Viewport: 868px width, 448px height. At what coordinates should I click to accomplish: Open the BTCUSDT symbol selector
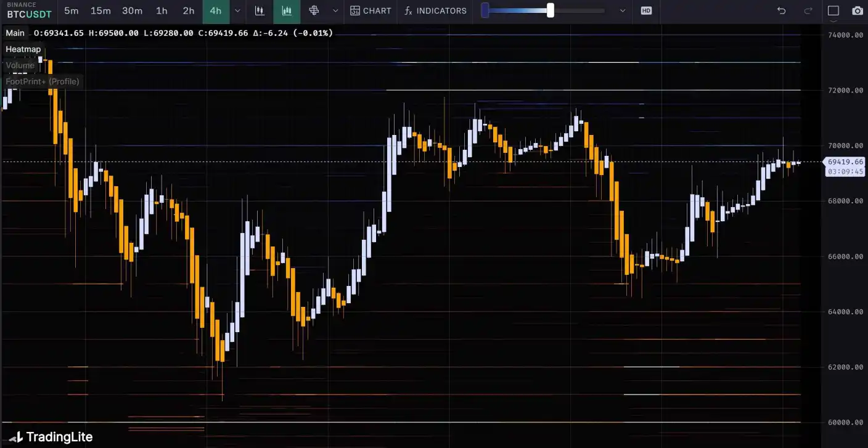(x=29, y=14)
